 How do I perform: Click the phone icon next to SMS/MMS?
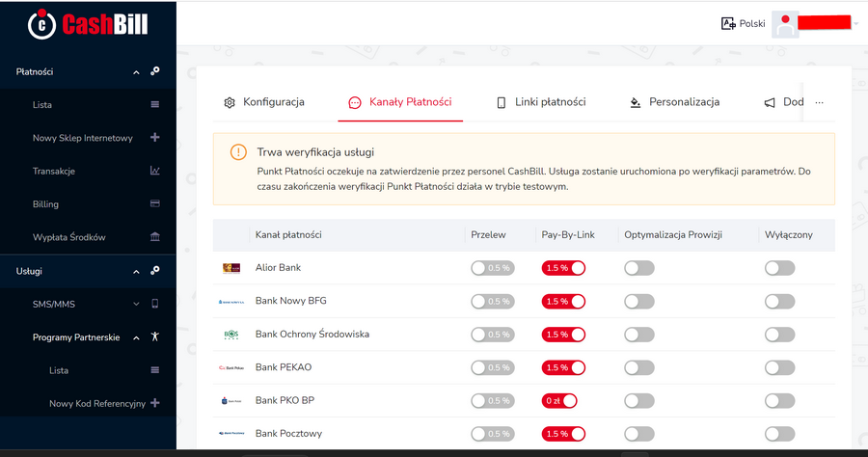click(x=155, y=304)
